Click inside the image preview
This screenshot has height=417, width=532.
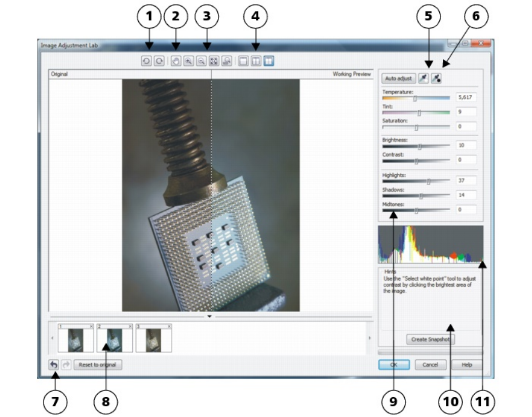211,195
